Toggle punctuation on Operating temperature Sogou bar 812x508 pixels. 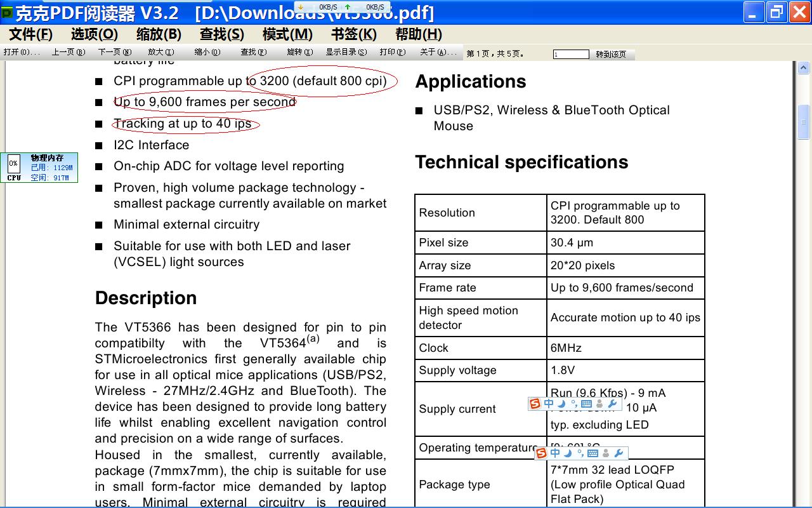(x=580, y=453)
